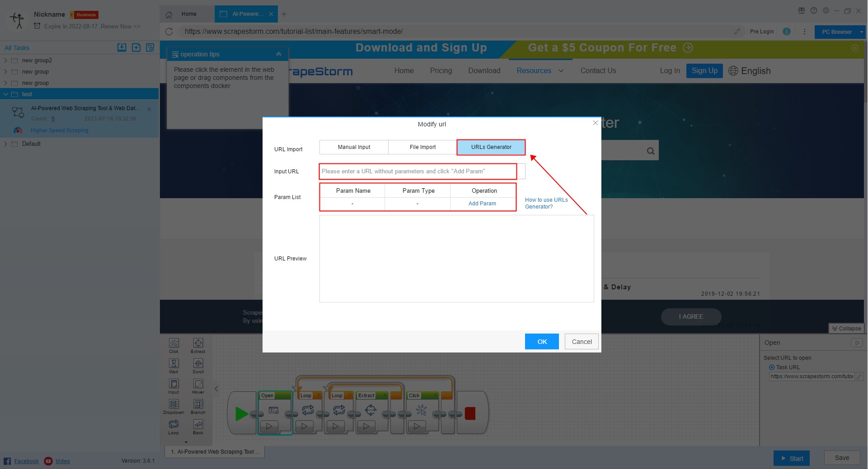Collapse the operation tips panel
The image size is (868, 469).
279,54
